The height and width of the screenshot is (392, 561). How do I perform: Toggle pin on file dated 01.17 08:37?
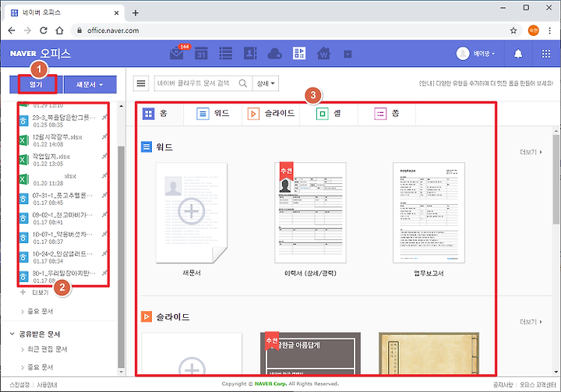pos(104,234)
